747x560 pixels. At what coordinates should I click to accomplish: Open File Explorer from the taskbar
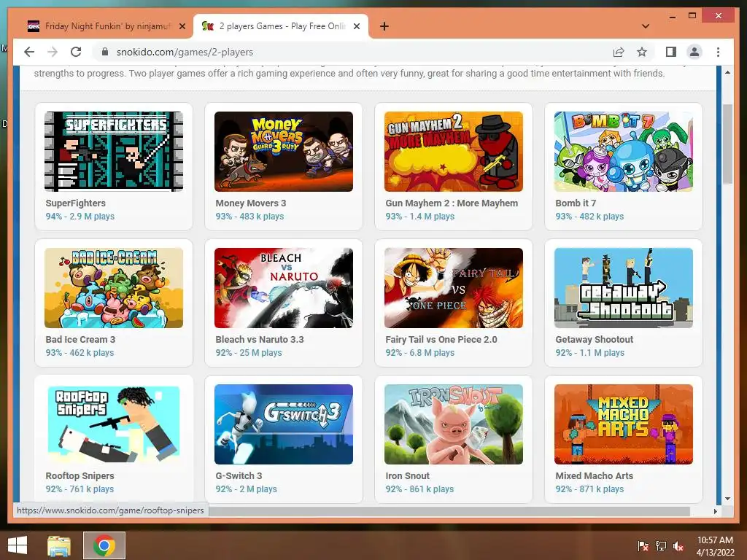point(59,545)
